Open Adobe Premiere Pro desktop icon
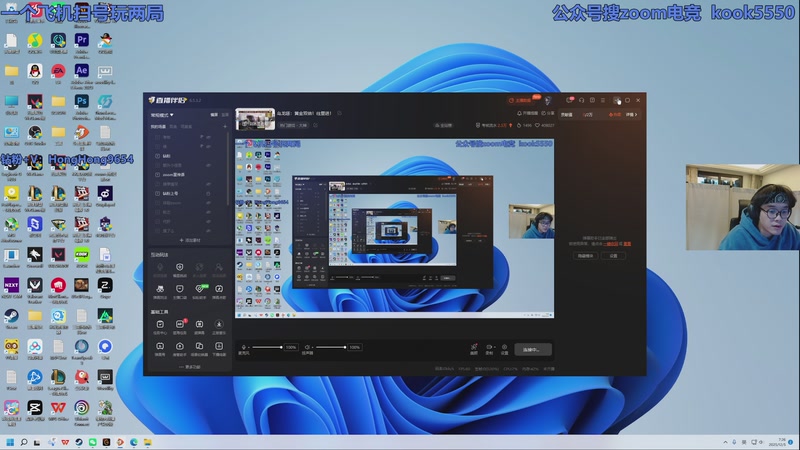 pos(82,41)
